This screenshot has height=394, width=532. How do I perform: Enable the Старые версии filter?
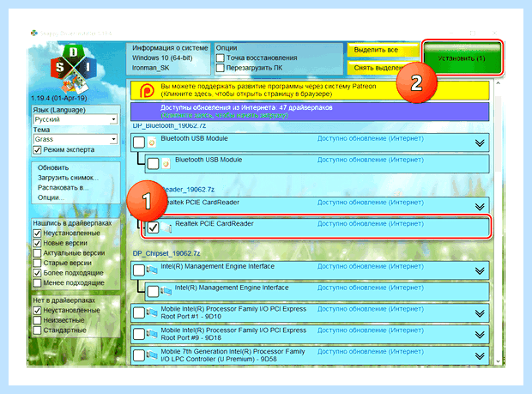click(x=37, y=263)
